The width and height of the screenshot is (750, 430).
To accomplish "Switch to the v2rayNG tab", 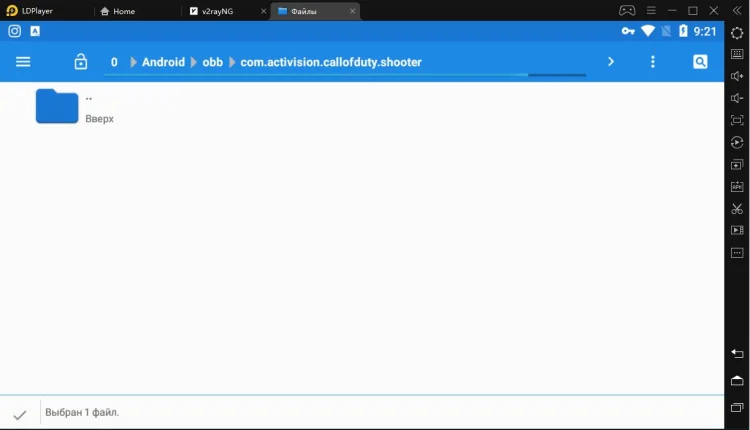I will tap(212, 11).
